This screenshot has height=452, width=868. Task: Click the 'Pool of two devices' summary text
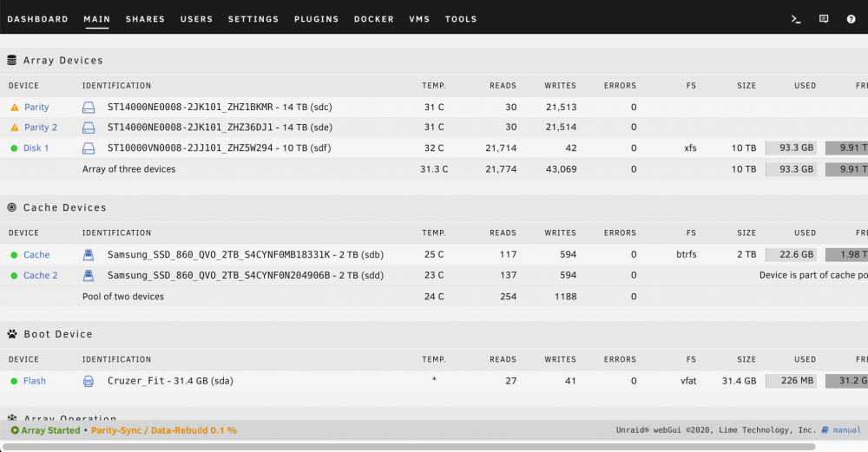123,297
